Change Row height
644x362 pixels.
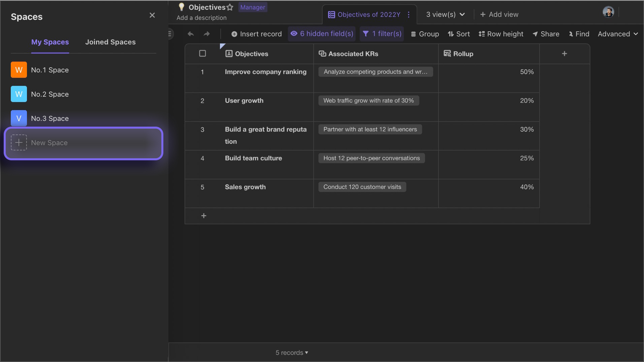501,34
